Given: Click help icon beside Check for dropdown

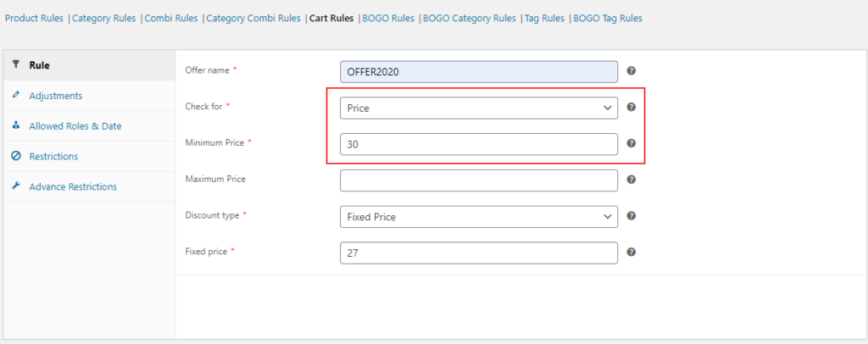Looking at the screenshot, I should [632, 108].
